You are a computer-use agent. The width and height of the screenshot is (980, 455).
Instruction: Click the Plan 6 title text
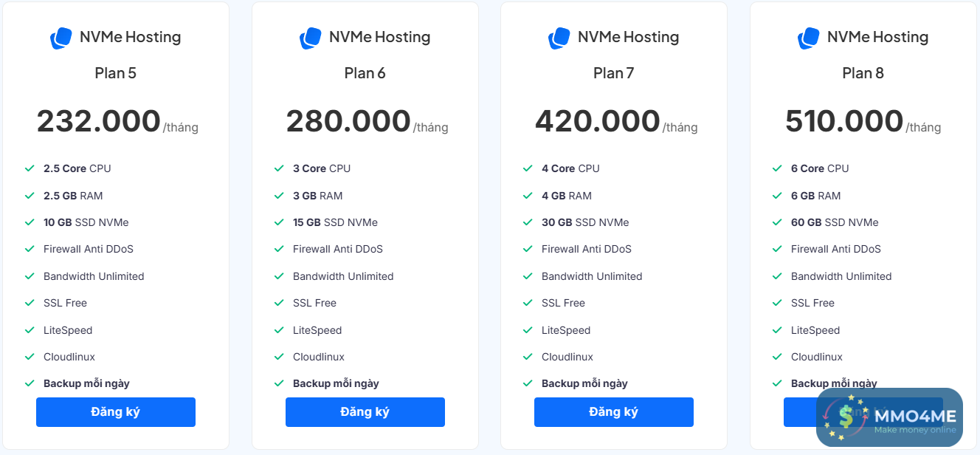click(x=365, y=73)
